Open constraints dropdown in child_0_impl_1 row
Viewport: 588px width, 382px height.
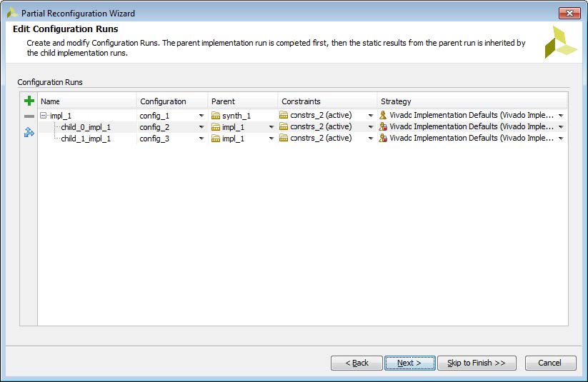click(371, 127)
